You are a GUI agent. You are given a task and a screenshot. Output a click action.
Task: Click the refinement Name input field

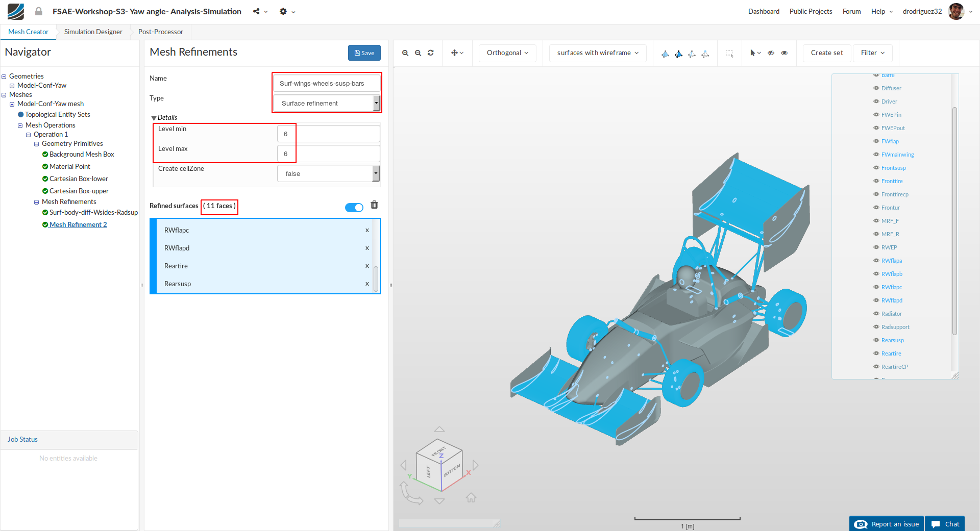pos(327,83)
